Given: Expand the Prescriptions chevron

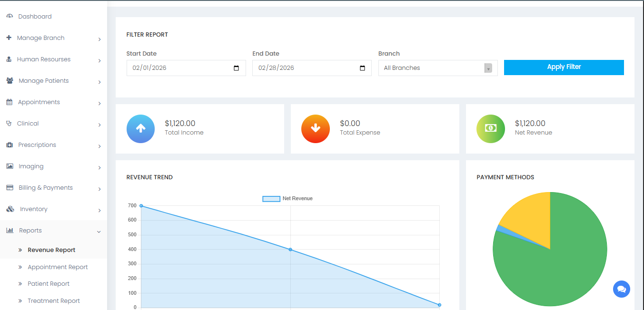Looking at the screenshot, I should tap(99, 146).
